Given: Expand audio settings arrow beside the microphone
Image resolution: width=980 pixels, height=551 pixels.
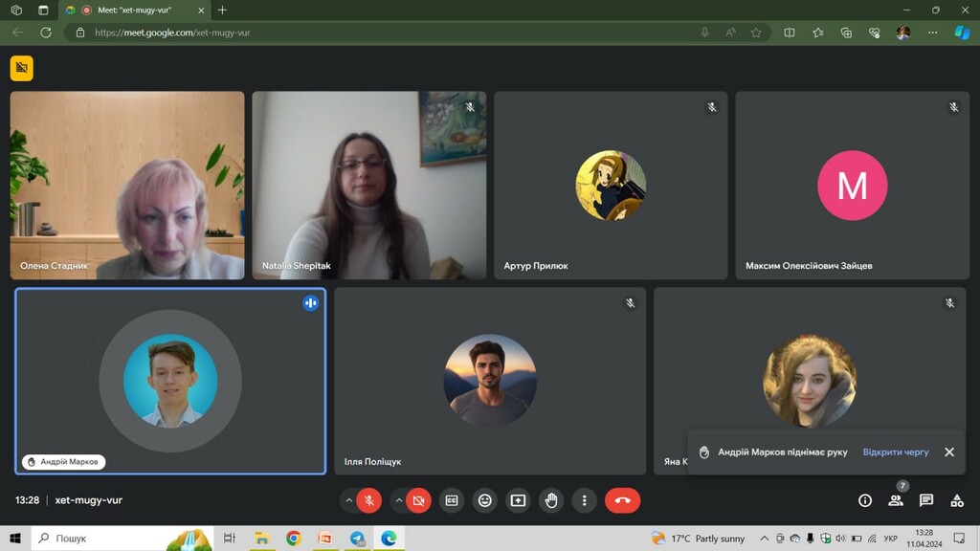Looking at the screenshot, I should [x=348, y=500].
